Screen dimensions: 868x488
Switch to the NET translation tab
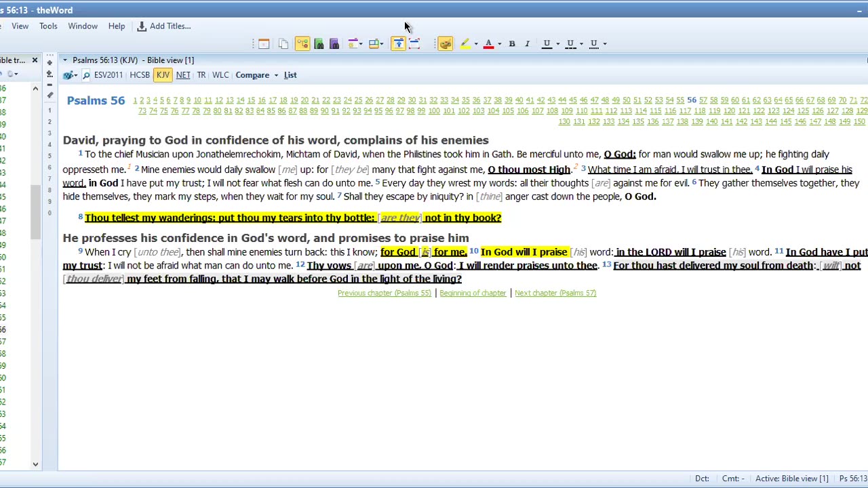(x=183, y=75)
